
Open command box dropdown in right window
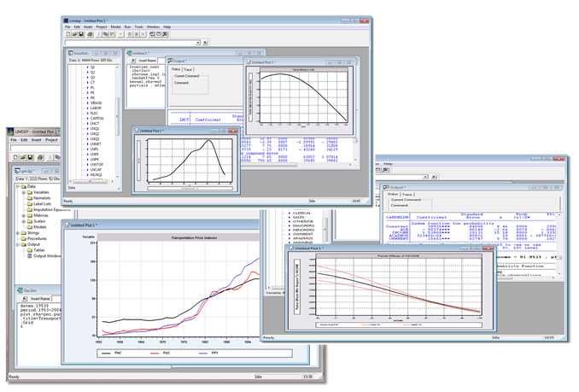click(x=425, y=177)
